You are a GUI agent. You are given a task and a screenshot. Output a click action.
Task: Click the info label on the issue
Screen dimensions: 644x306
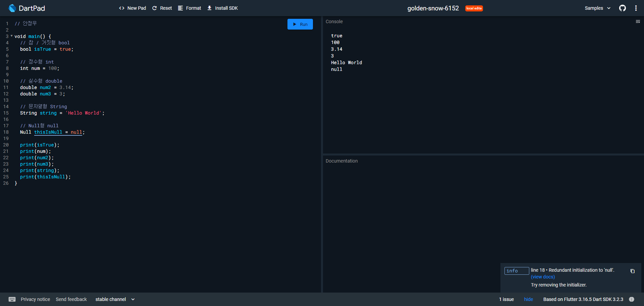pos(517,271)
